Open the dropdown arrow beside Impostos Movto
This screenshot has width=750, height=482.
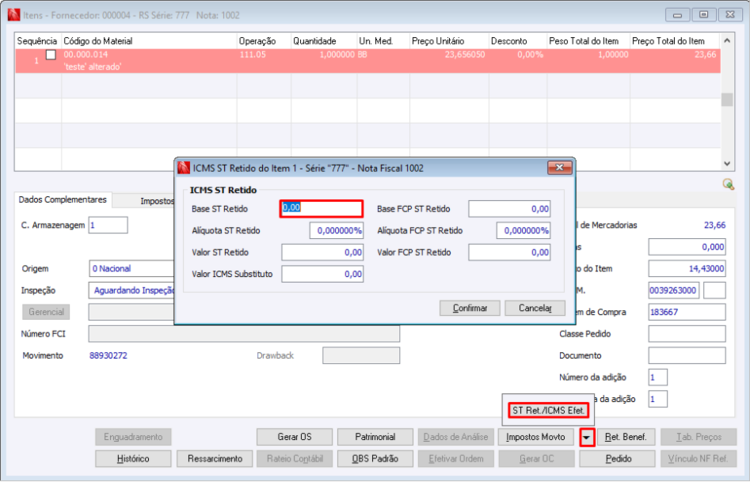pyautogui.click(x=587, y=437)
